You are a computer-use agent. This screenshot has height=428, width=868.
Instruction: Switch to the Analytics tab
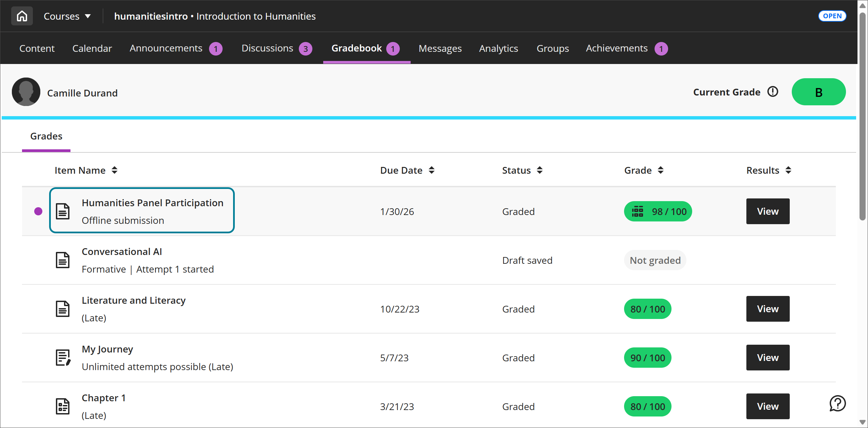click(498, 48)
